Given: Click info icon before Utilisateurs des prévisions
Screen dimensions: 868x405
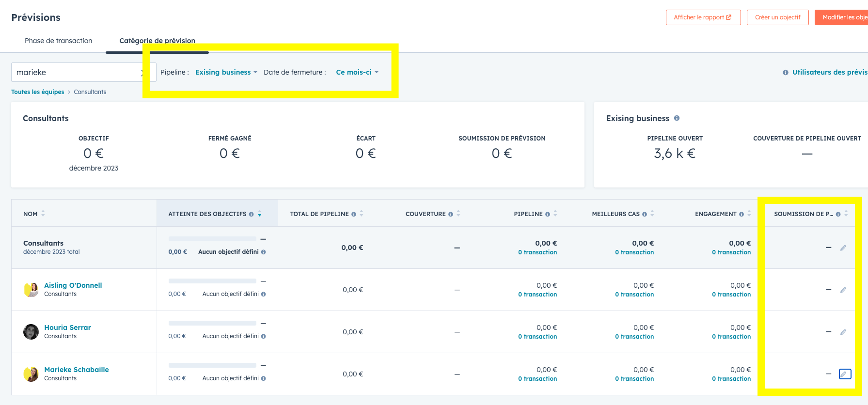Looking at the screenshot, I should point(785,73).
